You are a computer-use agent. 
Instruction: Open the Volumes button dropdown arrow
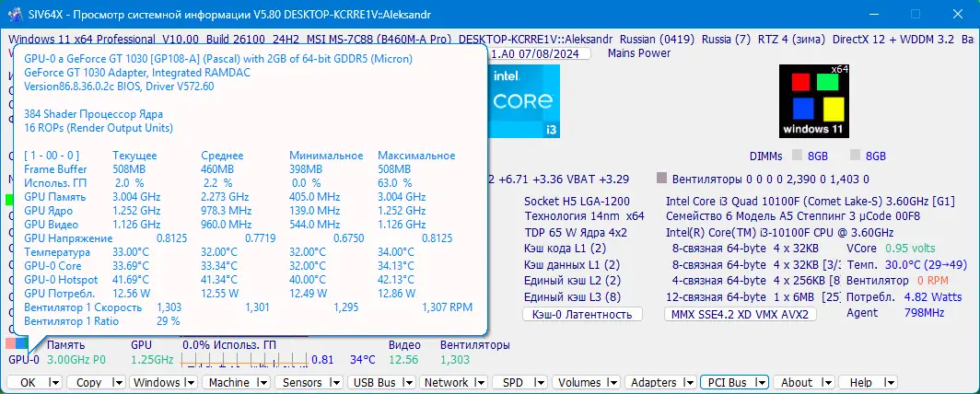(x=615, y=382)
